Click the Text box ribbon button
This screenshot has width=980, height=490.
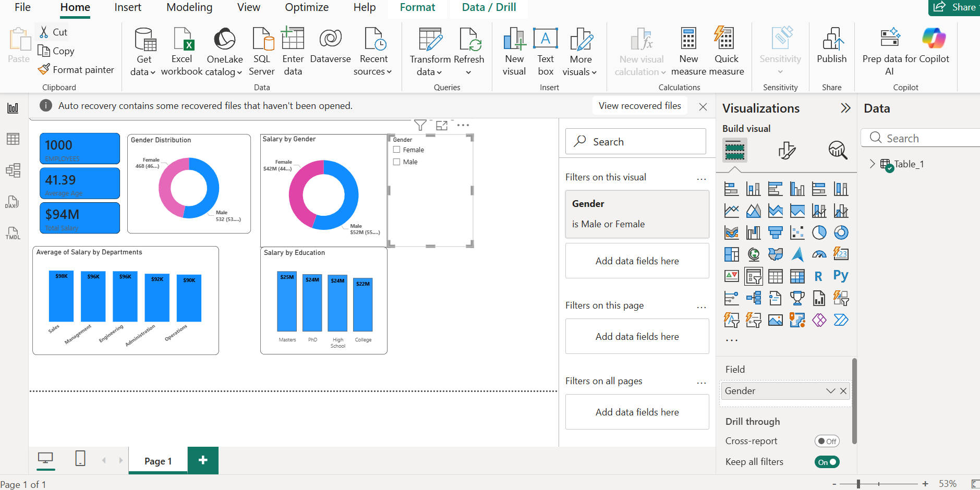pyautogui.click(x=546, y=52)
